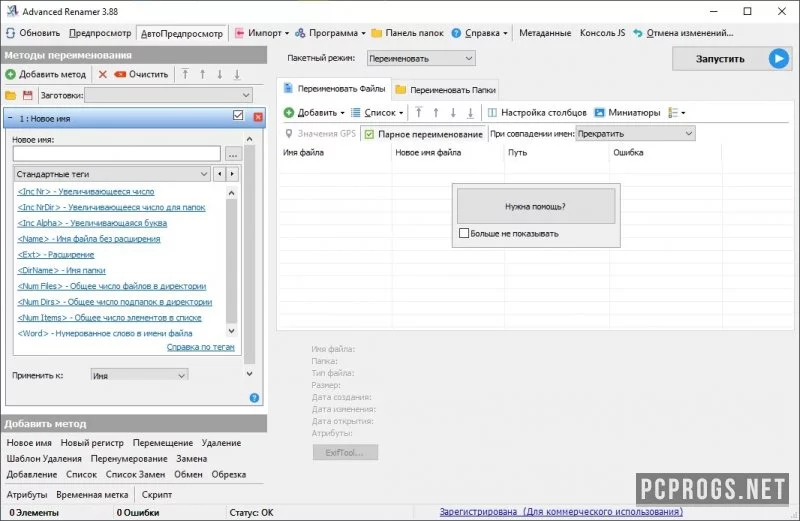Toggle Миниатюры thumbnails view

click(627, 113)
